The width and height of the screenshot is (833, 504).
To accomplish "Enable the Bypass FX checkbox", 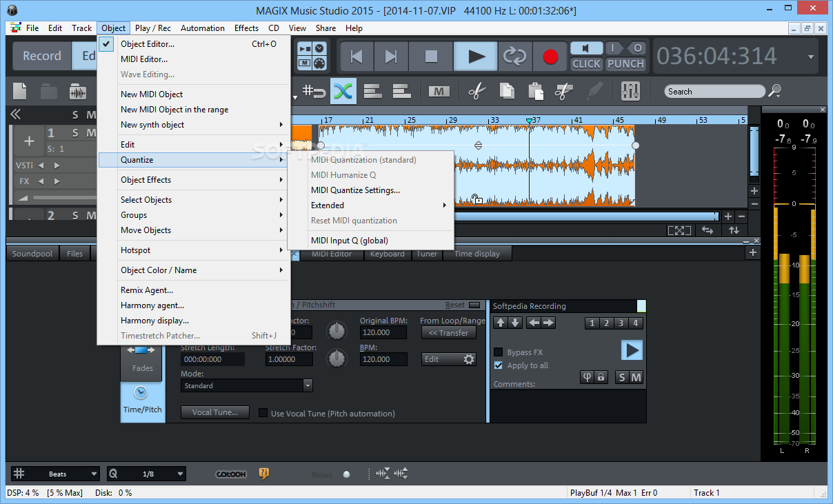I will click(499, 352).
